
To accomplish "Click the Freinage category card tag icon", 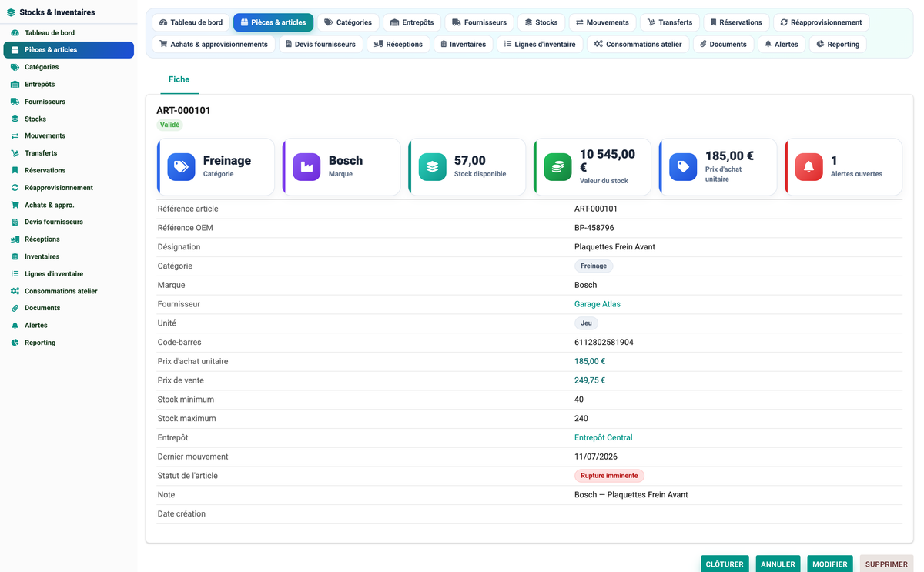I will coord(181,167).
